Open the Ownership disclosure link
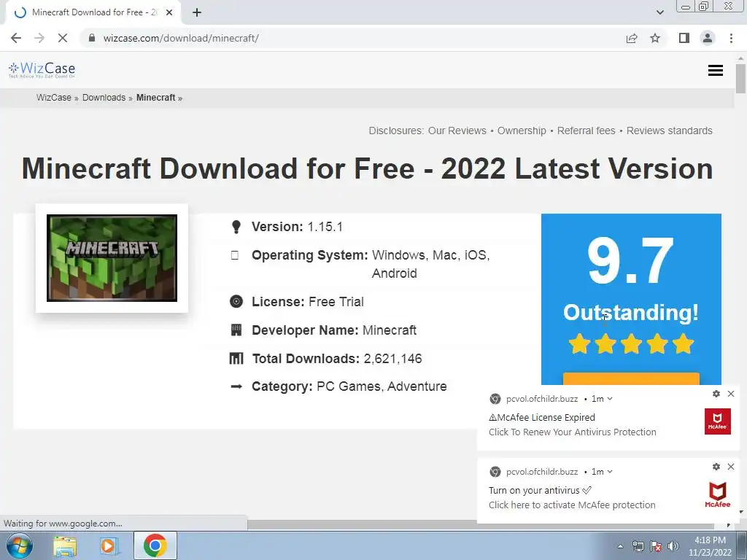Viewport: 747px width, 560px height. pyautogui.click(x=522, y=131)
